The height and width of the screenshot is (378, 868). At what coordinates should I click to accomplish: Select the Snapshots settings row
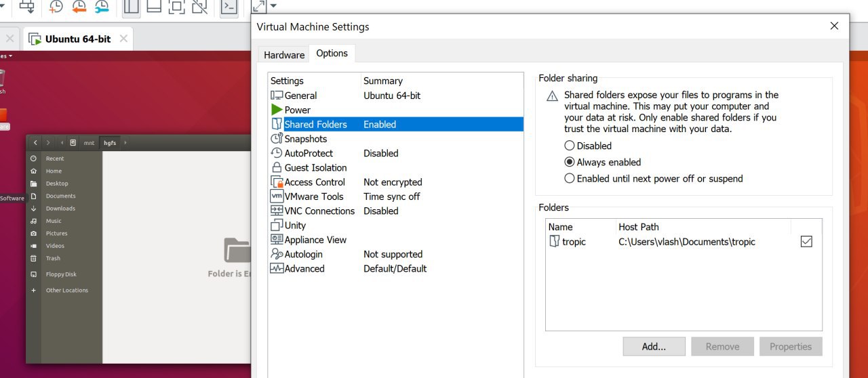396,139
